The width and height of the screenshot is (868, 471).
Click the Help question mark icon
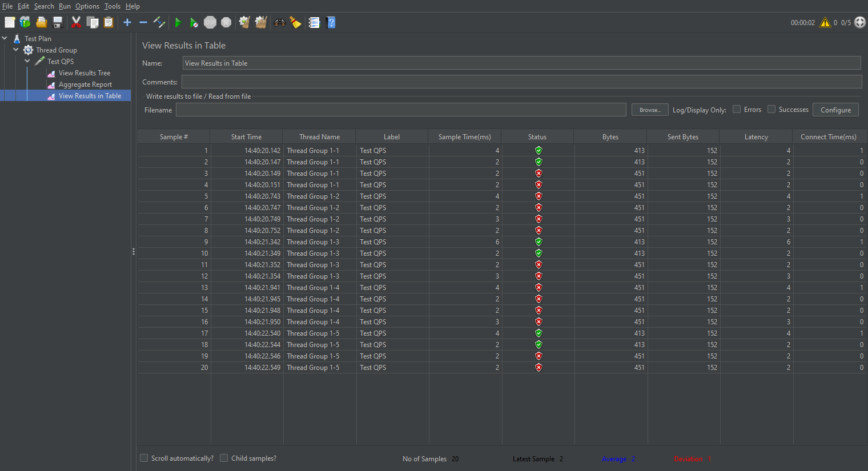(x=331, y=22)
